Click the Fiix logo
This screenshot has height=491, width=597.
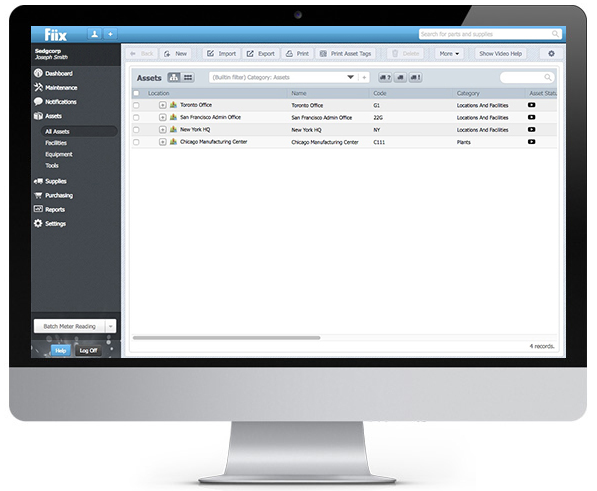point(56,35)
